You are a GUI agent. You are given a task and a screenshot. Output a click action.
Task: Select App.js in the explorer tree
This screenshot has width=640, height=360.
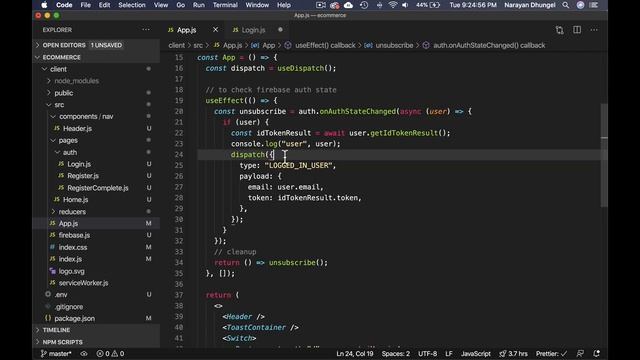tap(96, 223)
